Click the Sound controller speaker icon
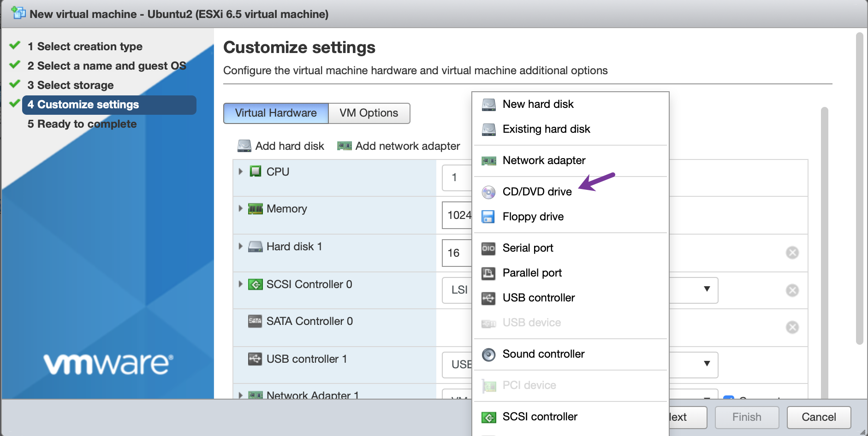 pos(488,354)
